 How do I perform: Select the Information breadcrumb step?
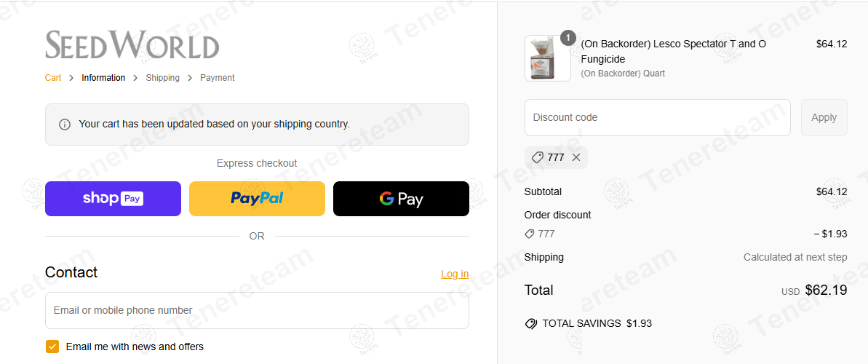coord(103,78)
